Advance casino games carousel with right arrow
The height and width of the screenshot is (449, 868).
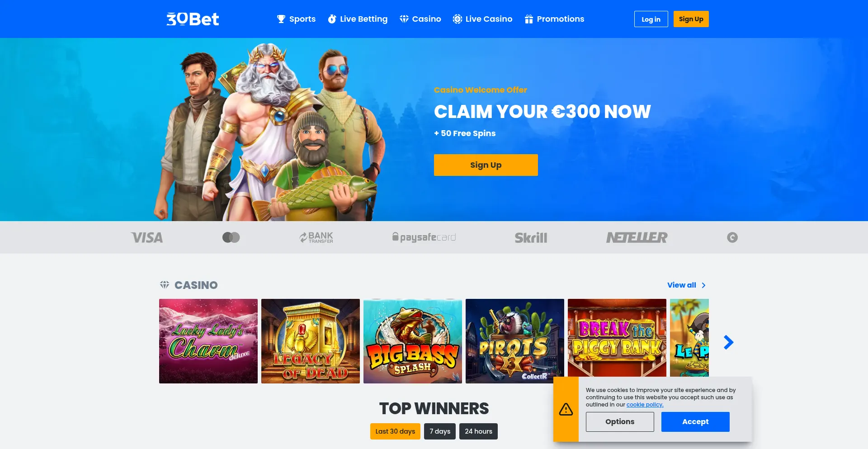[x=728, y=342]
